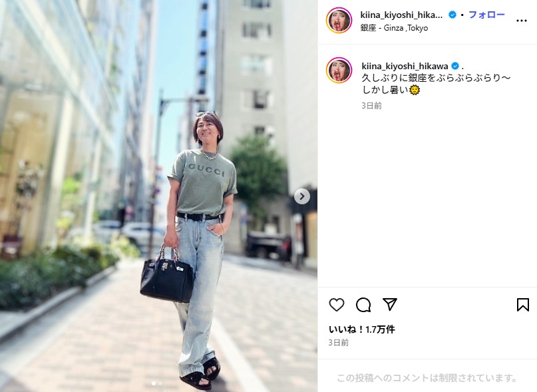Viewport: 537px width, 392px height.
Task: Open the caption profile avatar
Action: pyautogui.click(x=339, y=71)
